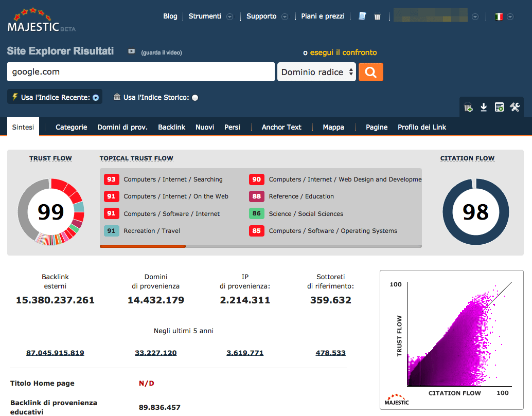Click the N/D home page title value
This screenshot has height=416, width=532.
coord(147,384)
